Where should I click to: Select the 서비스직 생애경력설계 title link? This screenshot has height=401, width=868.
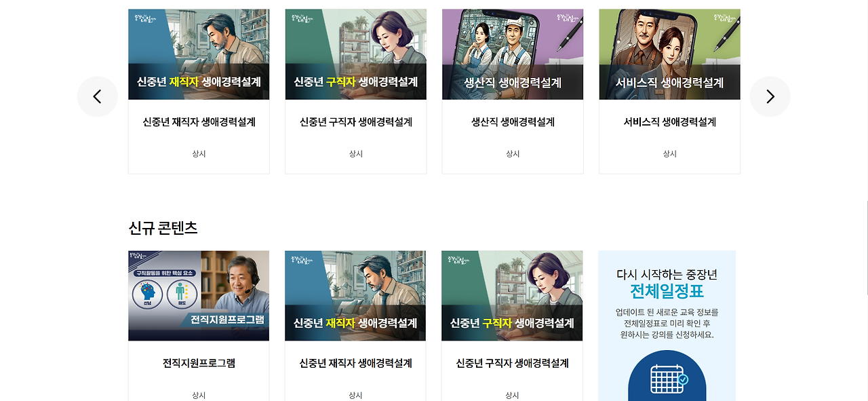coord(669,122)
